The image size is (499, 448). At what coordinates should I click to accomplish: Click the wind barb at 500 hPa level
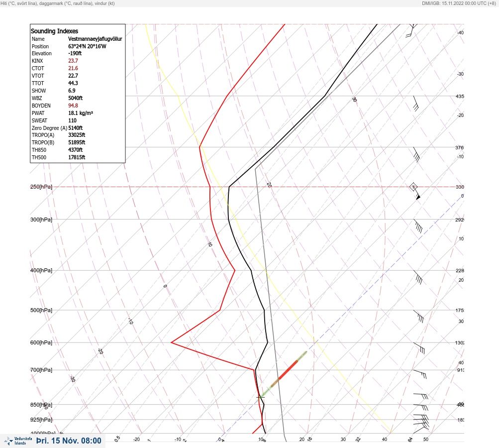coord(418,317)
